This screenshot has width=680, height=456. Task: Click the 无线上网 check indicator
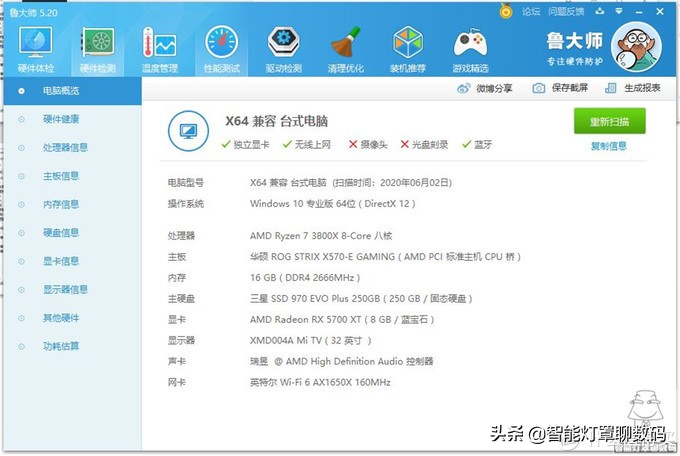tap(307, 144)
